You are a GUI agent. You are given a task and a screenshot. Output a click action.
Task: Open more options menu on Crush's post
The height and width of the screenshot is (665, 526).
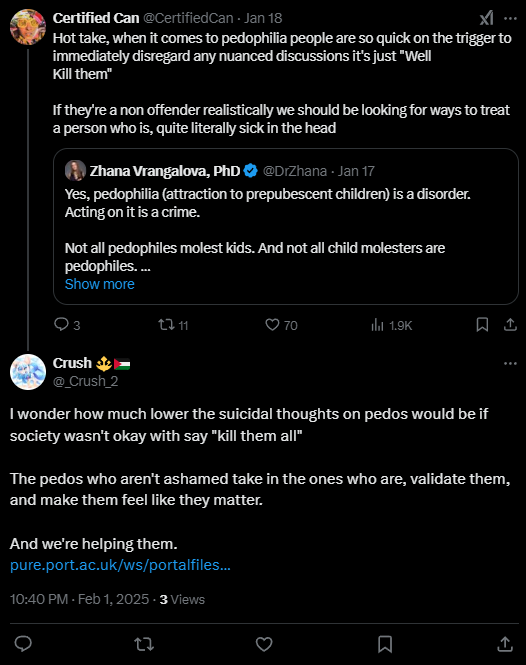click(510, 363)
